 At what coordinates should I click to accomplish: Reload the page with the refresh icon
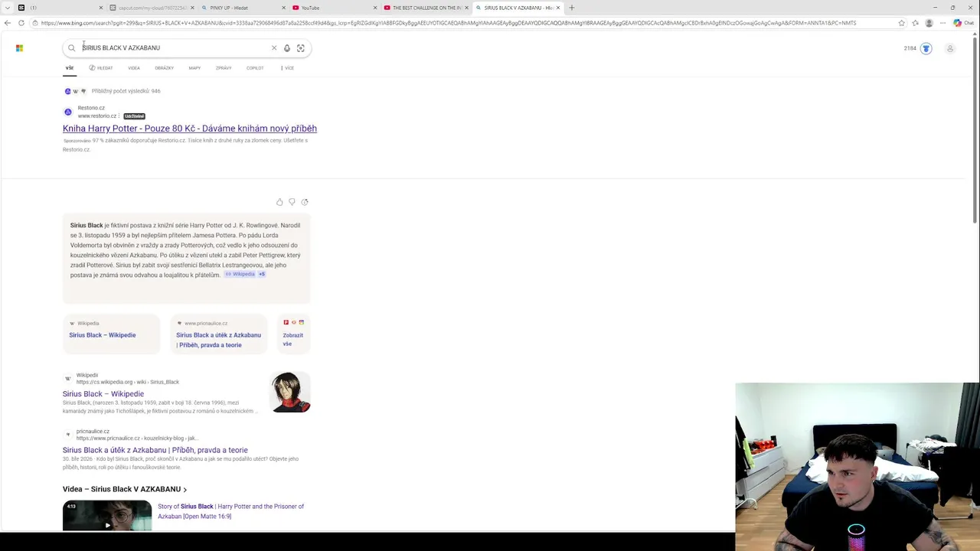pos(21,23)
